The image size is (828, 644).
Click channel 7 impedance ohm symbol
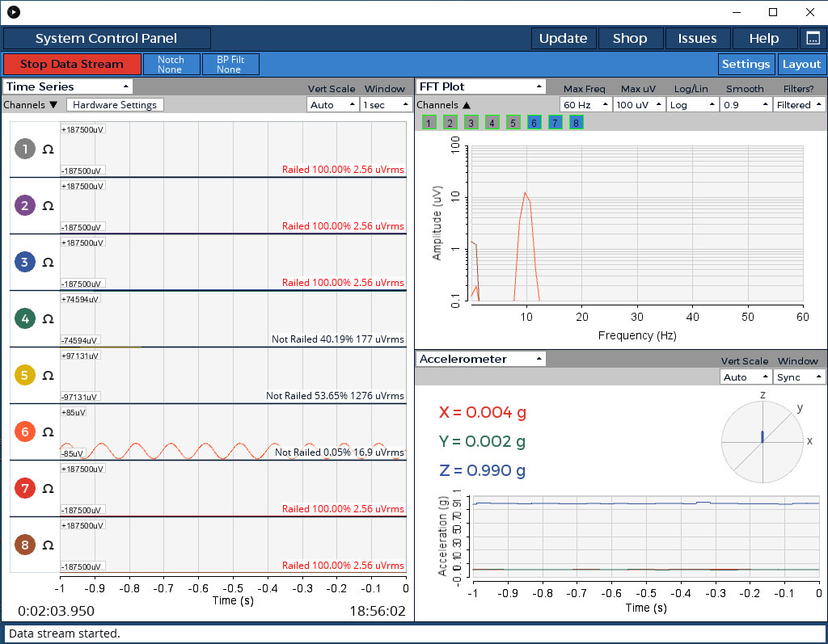coord(48,489)
